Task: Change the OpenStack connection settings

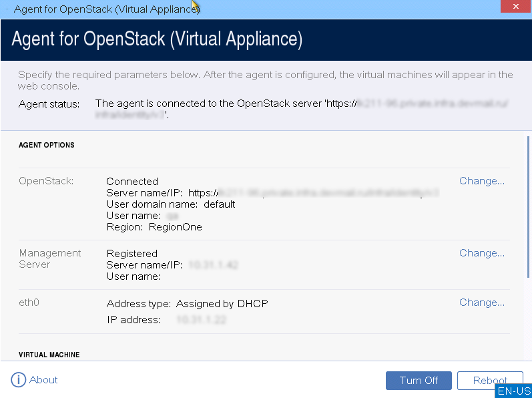Action: pyautogui.click(x=482, y=181)
